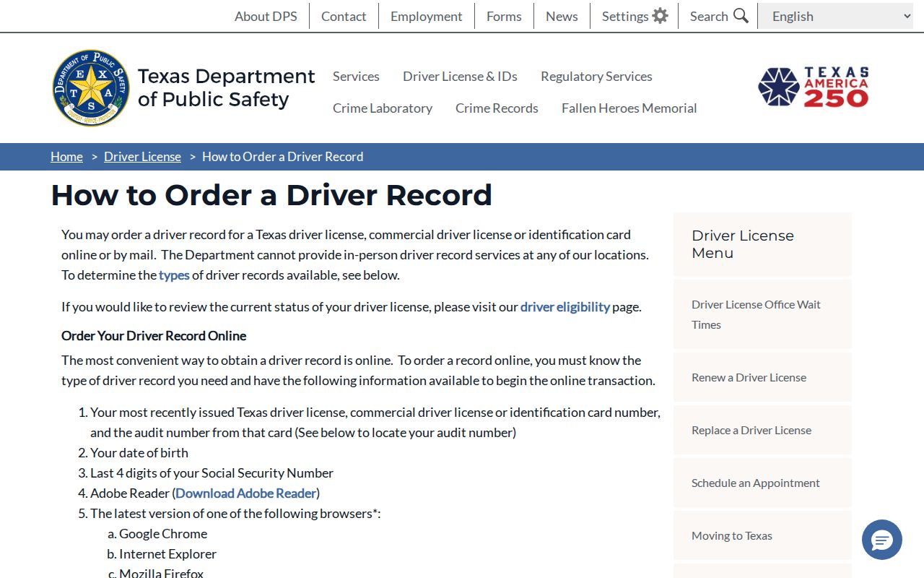Follow the 'types' link in paragraph
The image size is (924, 578).
[174, 275]
